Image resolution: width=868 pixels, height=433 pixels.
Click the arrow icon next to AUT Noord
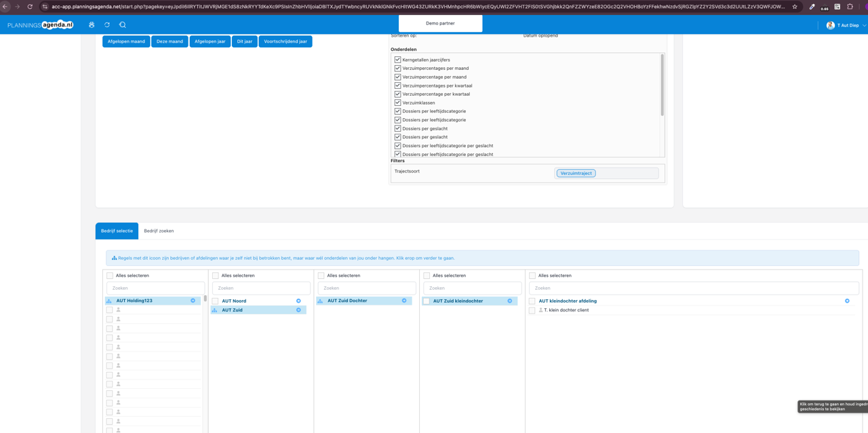(298, 301)
